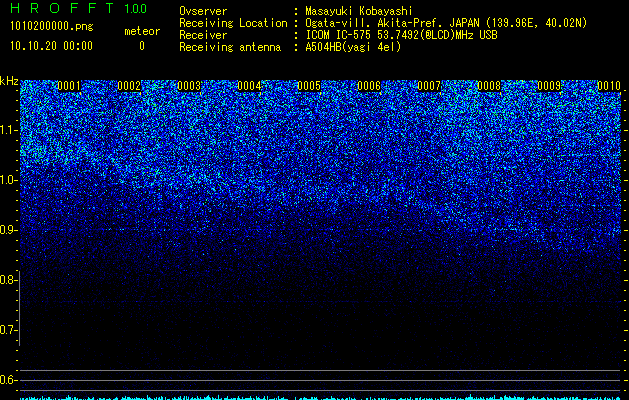Click the cyan signal level graph at bottom
Screen dimensions: 629x400
pyautogui.click(x=321, y=397)
